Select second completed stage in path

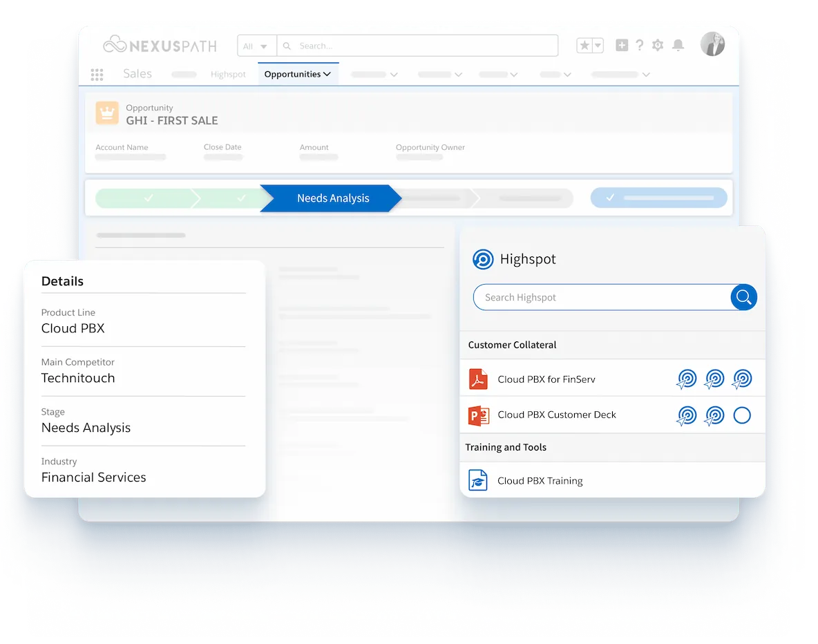(x=233, y=198)
